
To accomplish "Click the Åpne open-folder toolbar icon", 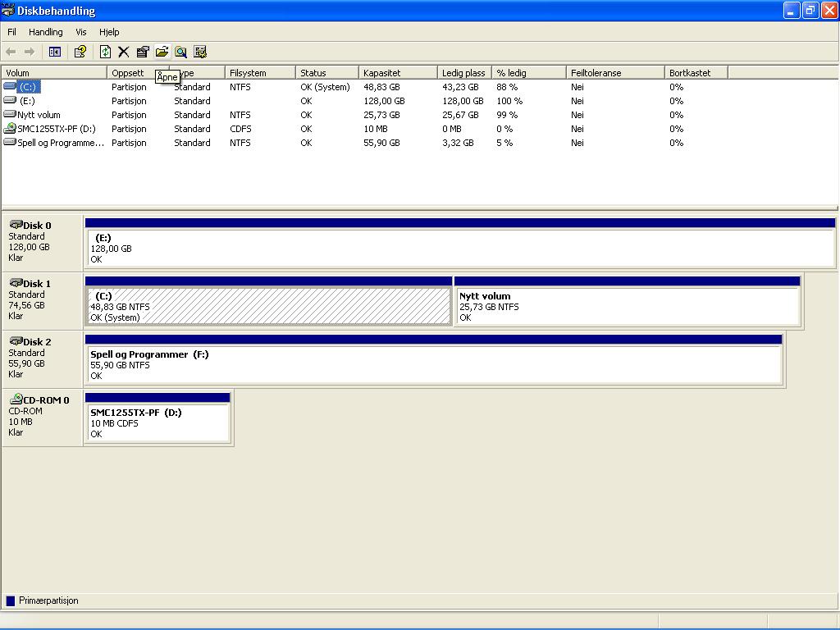I will 162,52.
